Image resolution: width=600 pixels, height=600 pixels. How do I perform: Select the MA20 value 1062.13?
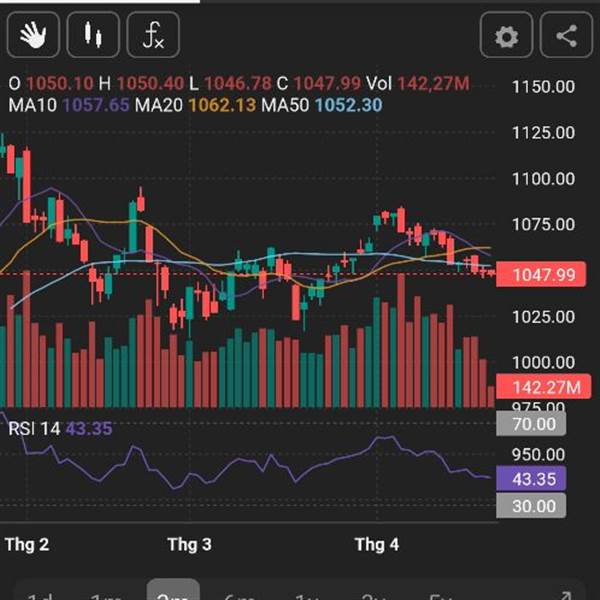222,105
